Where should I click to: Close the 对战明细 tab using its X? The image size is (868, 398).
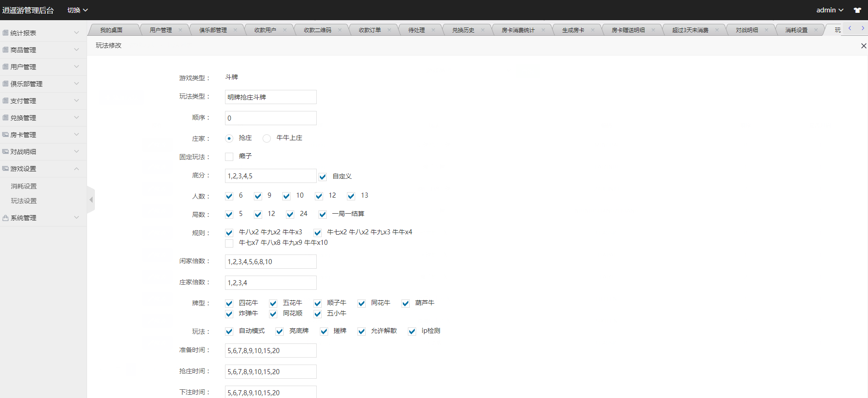coord(766,30)
